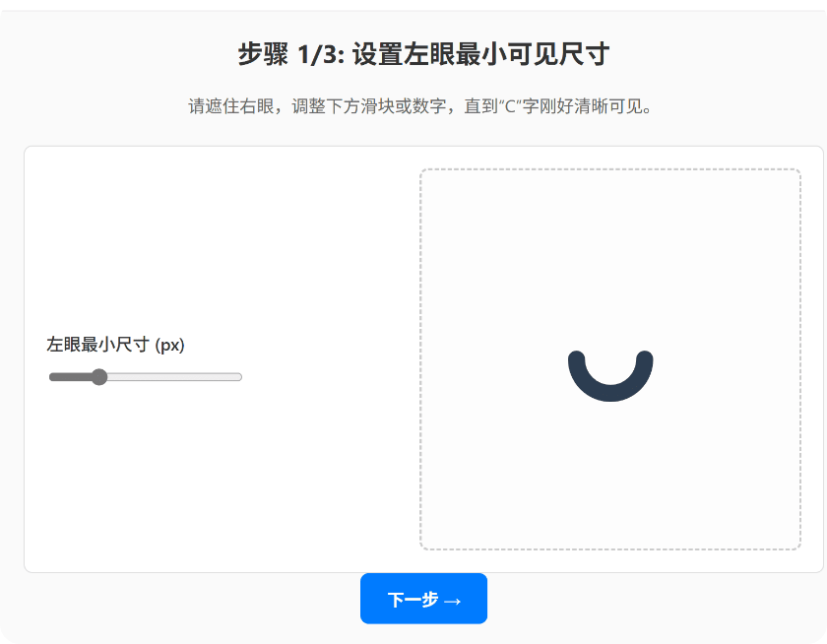Click the (px) unit text in the slider label

pos(169,346)
